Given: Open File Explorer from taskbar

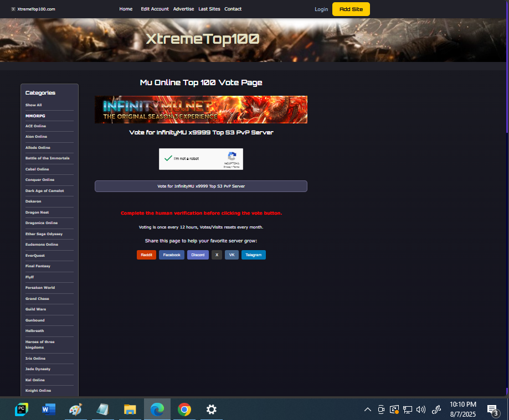Looking at the screenshot, I should (x=130, y=409).
